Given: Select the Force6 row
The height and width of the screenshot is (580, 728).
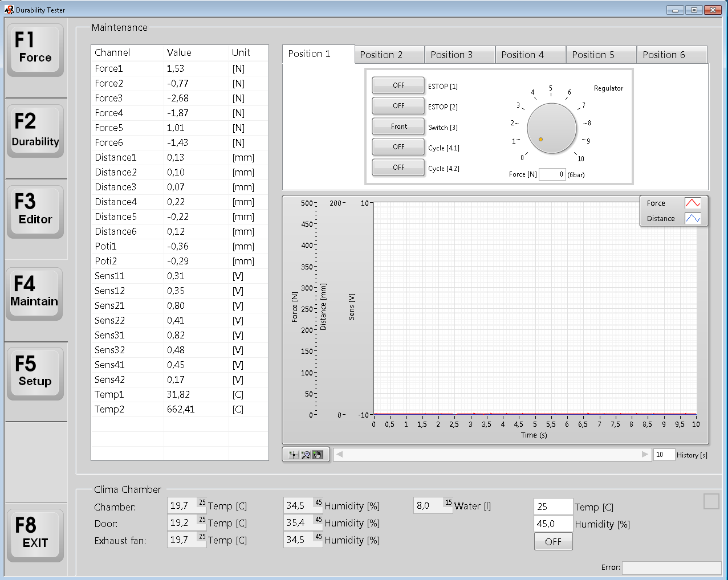Looking at the screenshot, I should [180, 142].
